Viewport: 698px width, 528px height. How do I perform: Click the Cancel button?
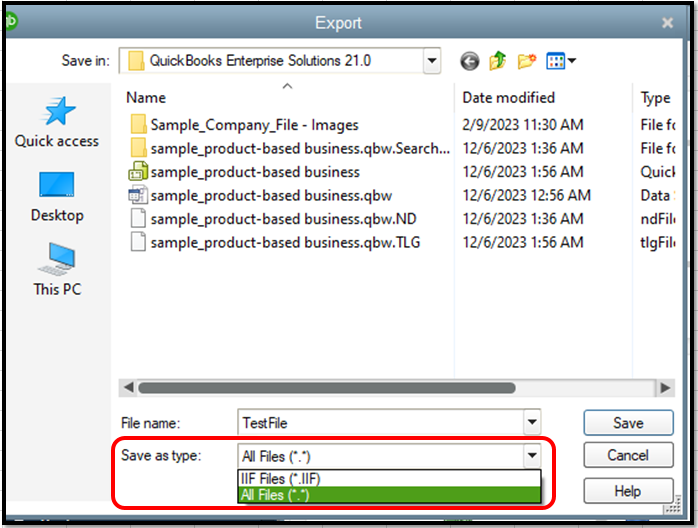[x=628, y=455]
